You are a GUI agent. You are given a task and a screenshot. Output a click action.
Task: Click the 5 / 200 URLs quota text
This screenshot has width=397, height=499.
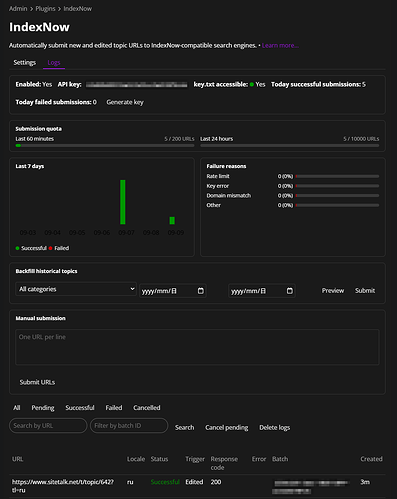[x=179, y=139]
